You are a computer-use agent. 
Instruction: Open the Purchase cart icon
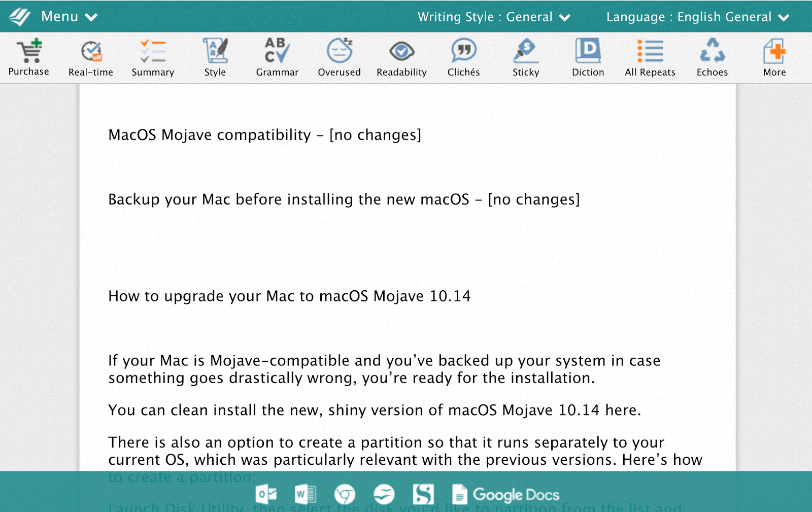click(x=29, y=57)
